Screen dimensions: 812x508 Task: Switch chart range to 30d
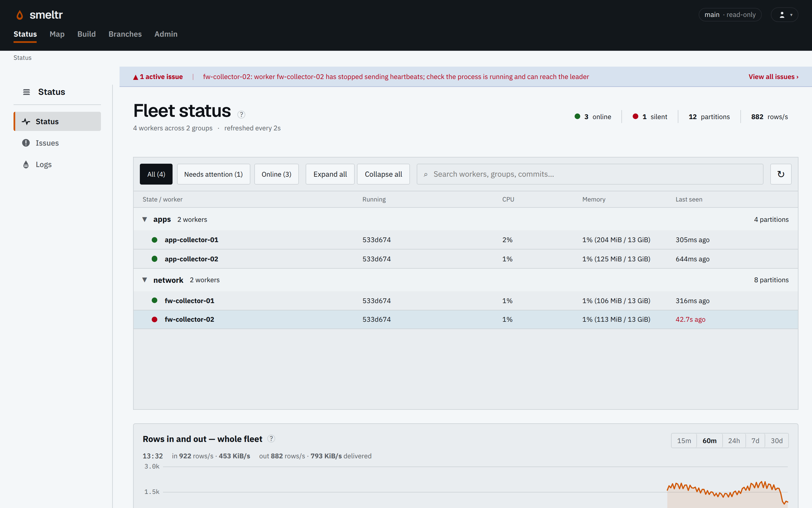click(777, 441)
